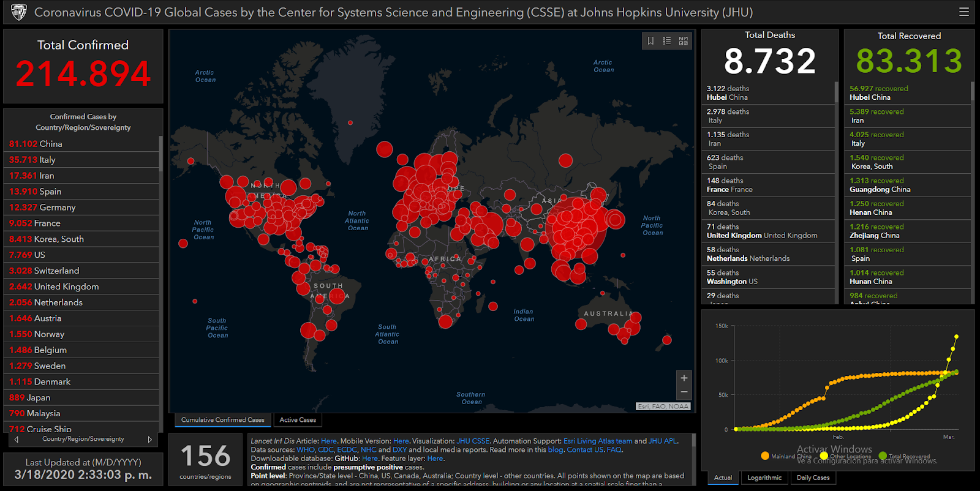Zoom out of the map with minus
This screenshot has width=980, height=491.
click(684, 392)
